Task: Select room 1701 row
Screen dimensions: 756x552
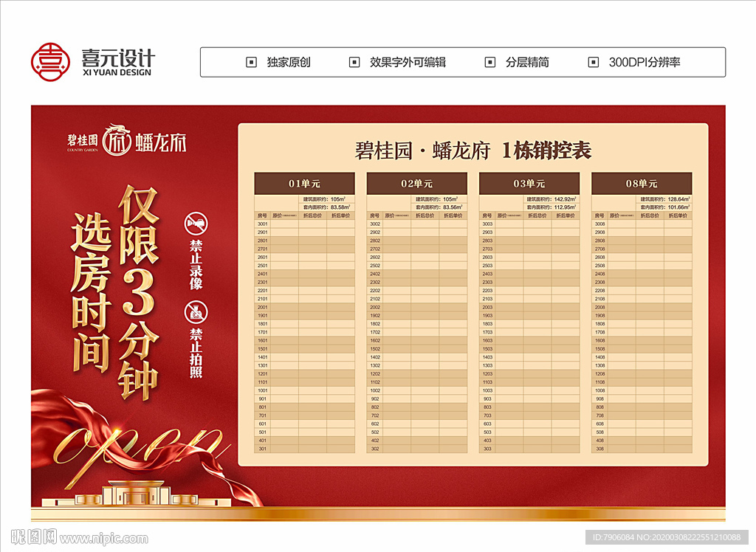Action: (x=305, y=332)
